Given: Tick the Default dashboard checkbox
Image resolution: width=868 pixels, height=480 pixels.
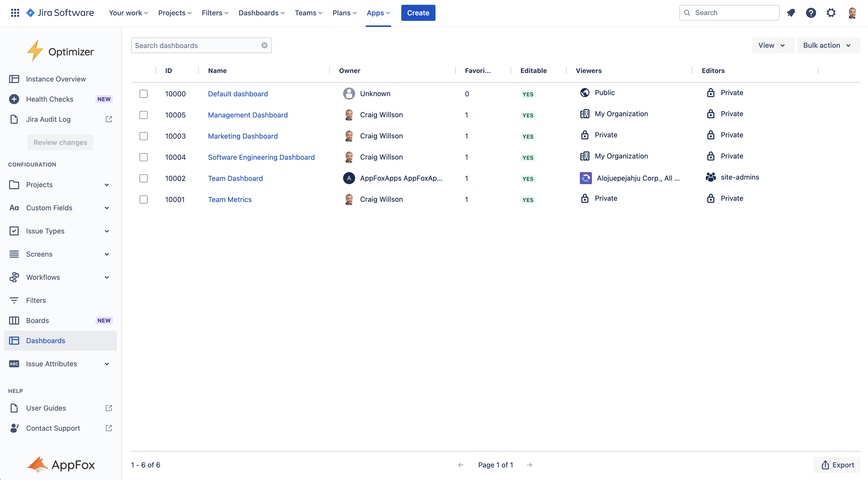Looking at the screenshot, I should pyautogui.click(x=143, y=94).
